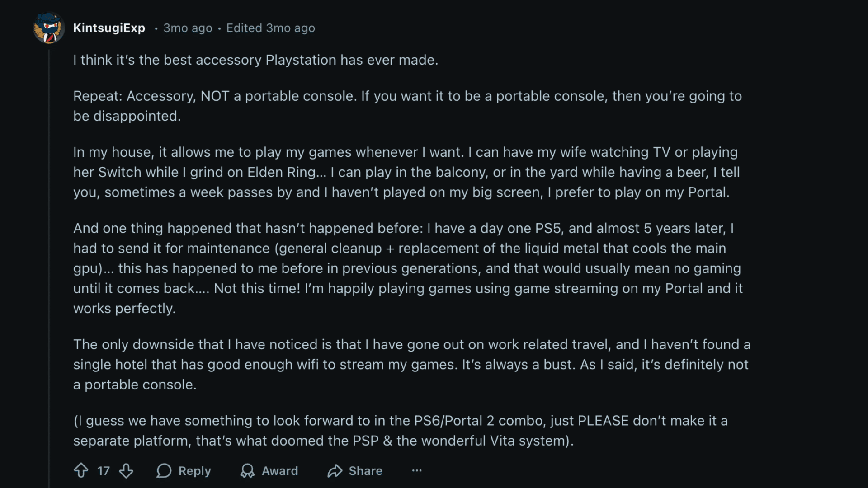Click the Share arrow icon
868x488 pixels.
(335, 471)
